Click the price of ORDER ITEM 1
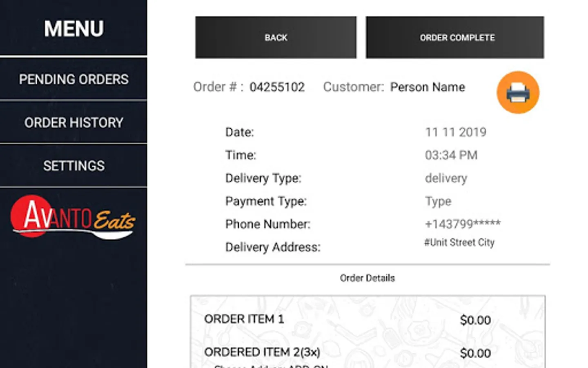 point(475,320)
